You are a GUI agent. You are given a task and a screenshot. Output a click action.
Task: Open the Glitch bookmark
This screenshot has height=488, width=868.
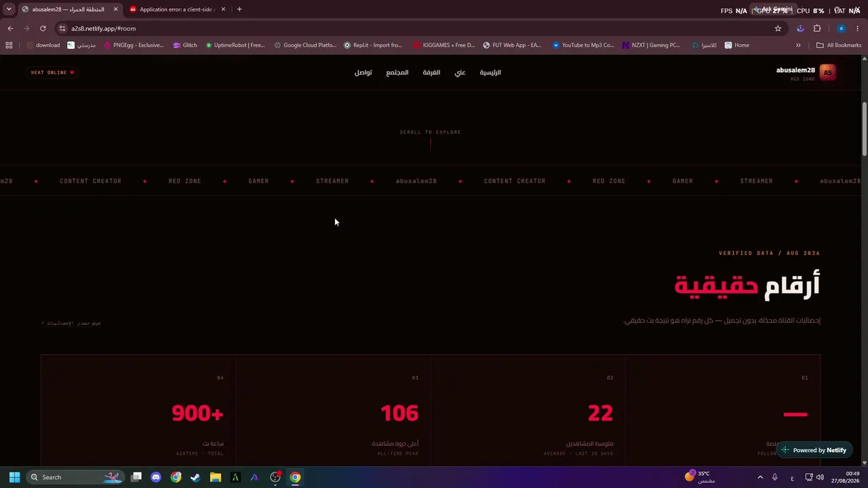click(184, 45)
